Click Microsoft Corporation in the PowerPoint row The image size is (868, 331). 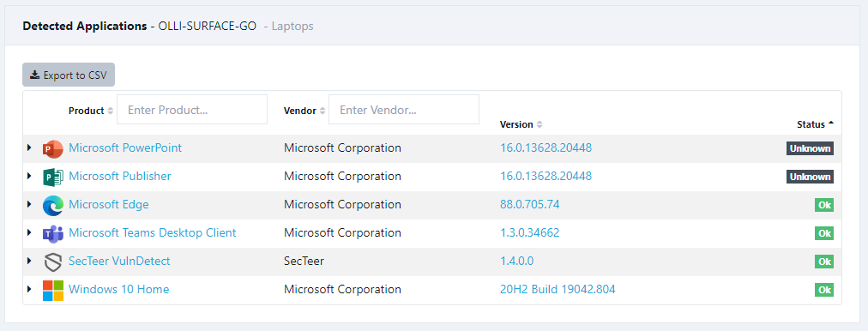click(343, 147)
